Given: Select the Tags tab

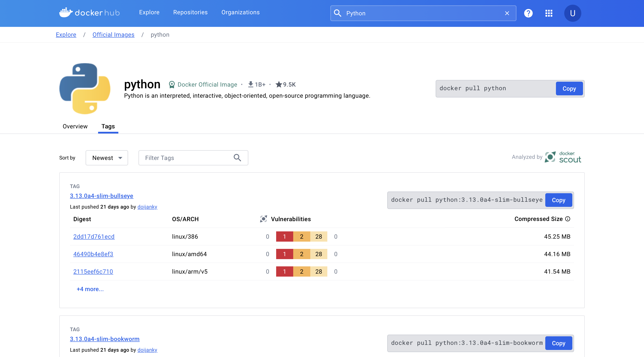Looking at the screenshot, I should [x=108, y=126].
